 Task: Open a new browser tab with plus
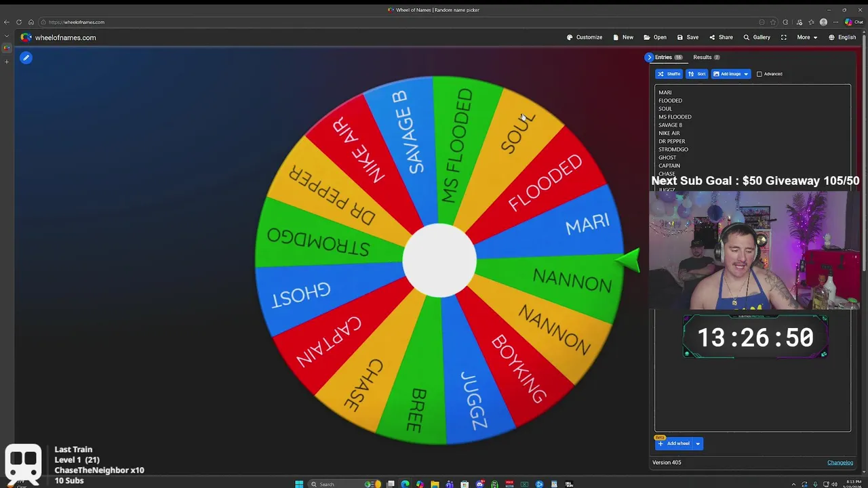[x=7, y=62]
